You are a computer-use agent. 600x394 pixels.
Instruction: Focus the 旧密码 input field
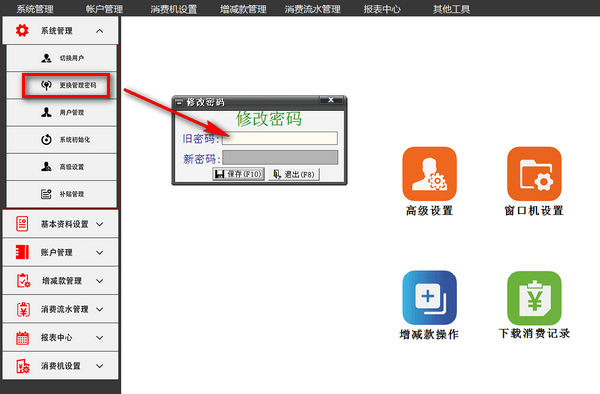280,138
